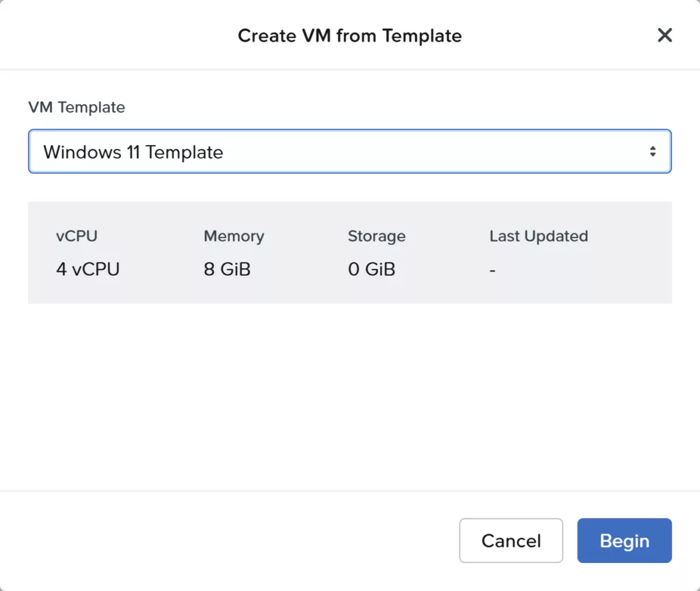This screenshot has height=591, width=700.
Task: Click the Last Updated column heading
Action: click(538, 237)
